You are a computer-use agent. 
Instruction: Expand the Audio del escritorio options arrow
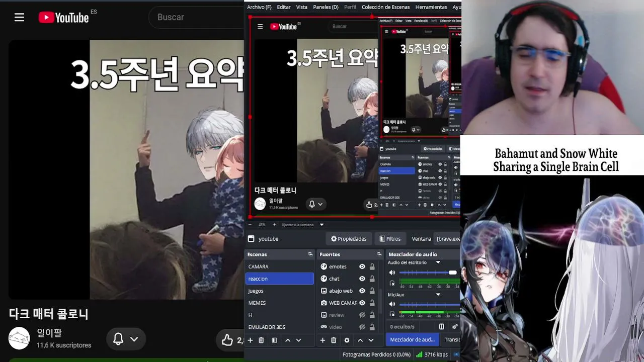tap(438, 262)
